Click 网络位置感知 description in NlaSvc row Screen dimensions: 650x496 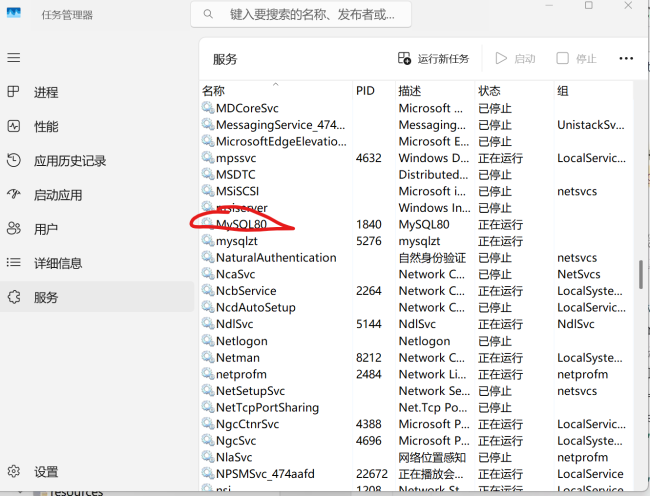432,457
